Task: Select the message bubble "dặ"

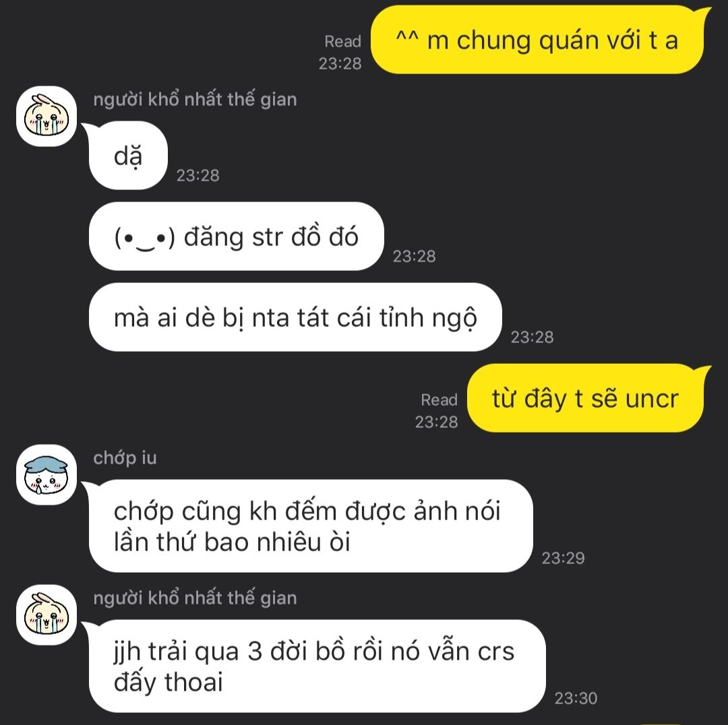Action: click(125, 156)
